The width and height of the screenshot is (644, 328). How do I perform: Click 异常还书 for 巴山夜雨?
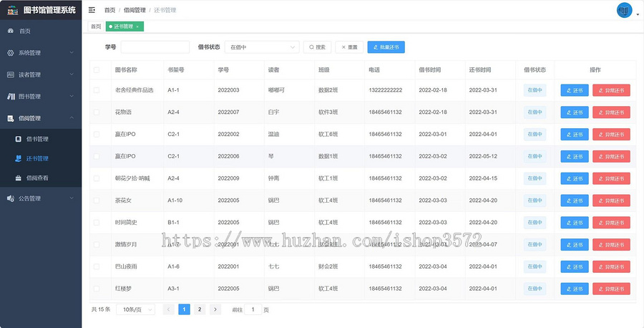point(611,266)
